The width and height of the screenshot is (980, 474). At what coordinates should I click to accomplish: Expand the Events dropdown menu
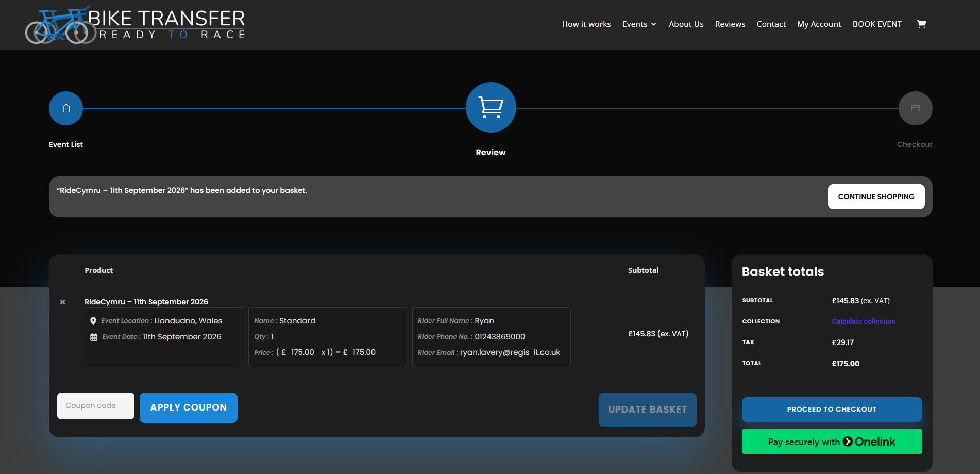[x=639, y=24]
